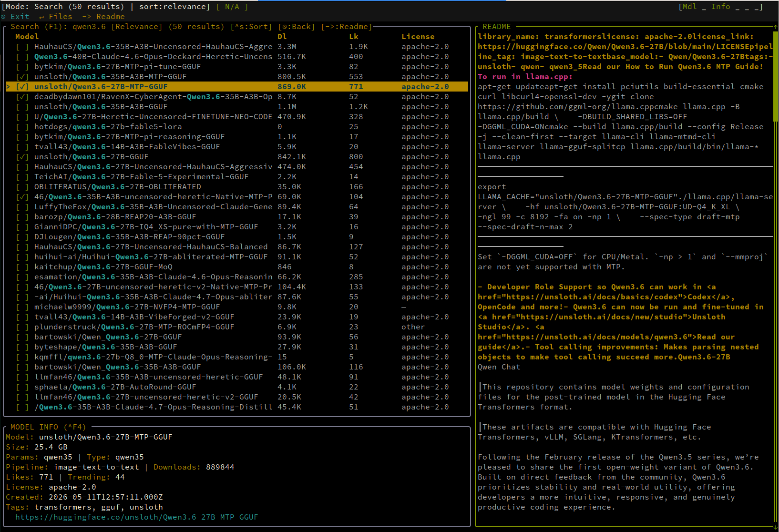Uncheck the highlighted unsloth/Qwen3.6-27B-MTP-GGUF checkbox
Viewport: 779px width, 532px height.
click(22, 87)
